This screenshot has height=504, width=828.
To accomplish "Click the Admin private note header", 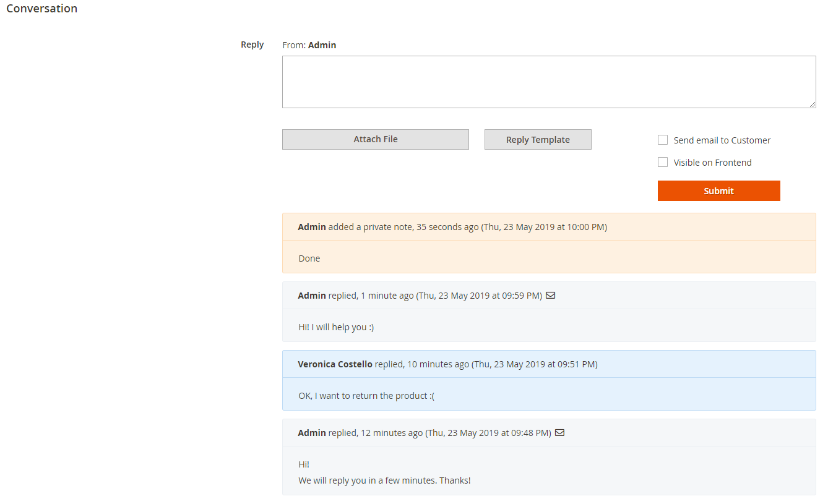I will [452, 227].
